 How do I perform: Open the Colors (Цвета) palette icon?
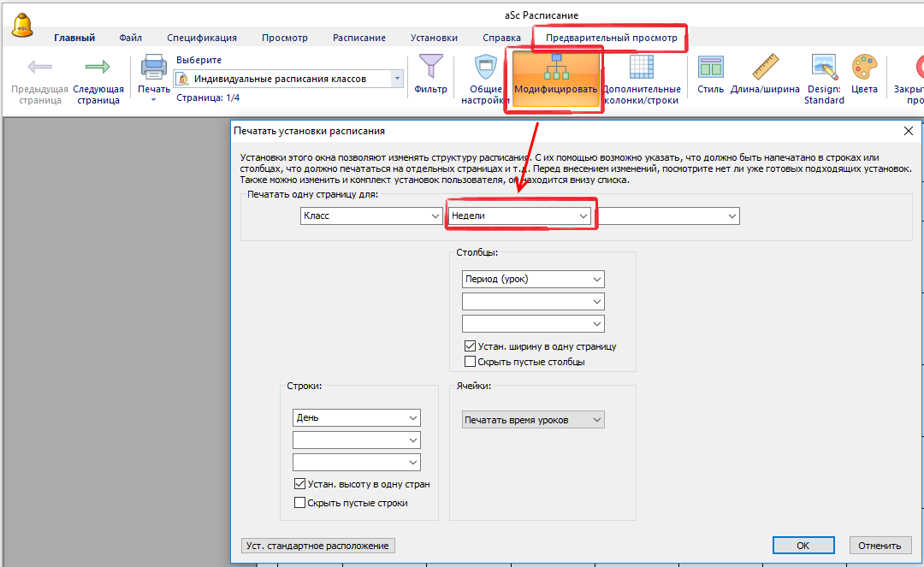(864, 68)
